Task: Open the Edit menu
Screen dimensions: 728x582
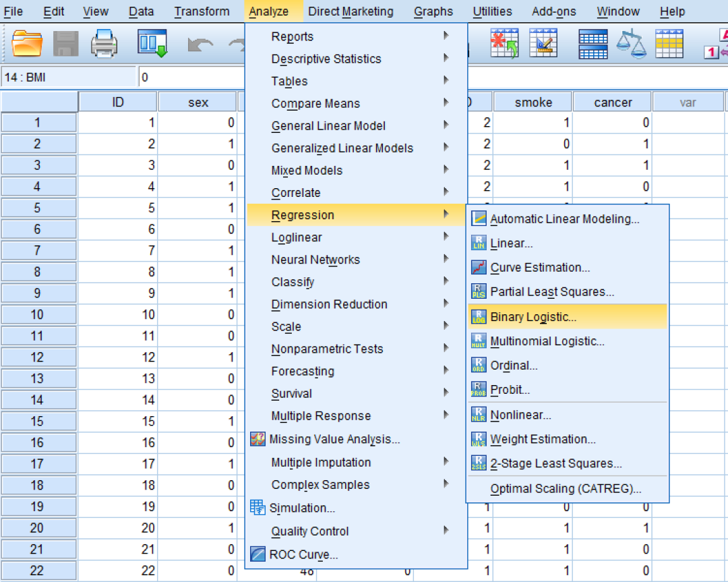Action: pyautogui.click(x=54, y=11)
